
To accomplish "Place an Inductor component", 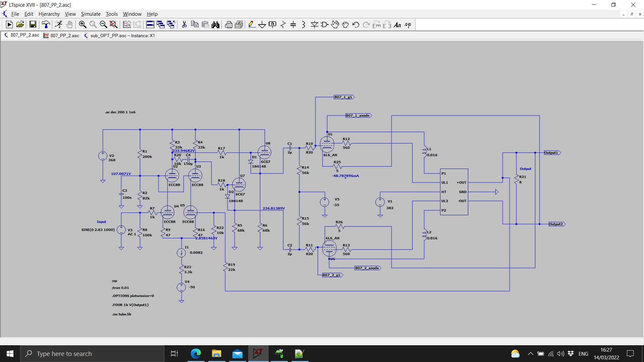I will click(x=304, y=24).
